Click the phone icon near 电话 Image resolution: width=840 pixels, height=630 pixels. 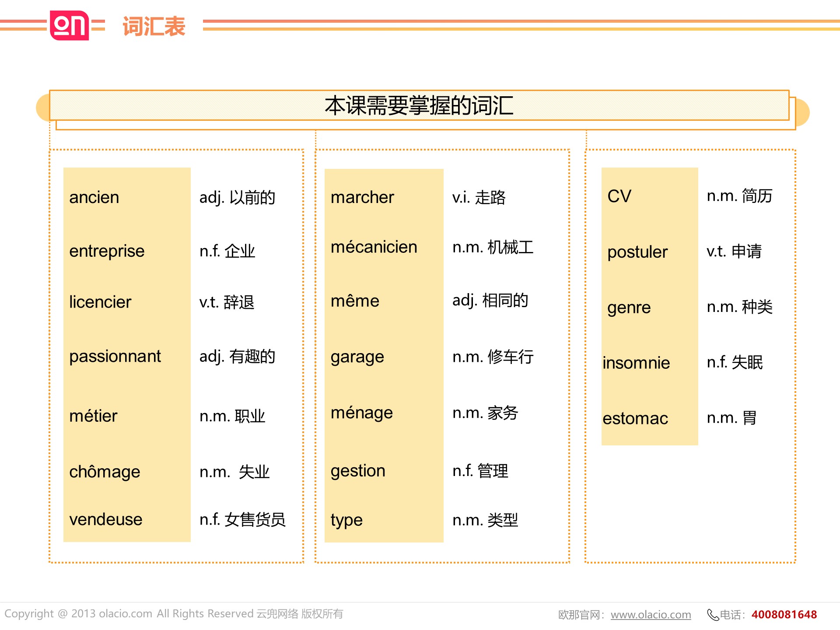pos(712,615)
